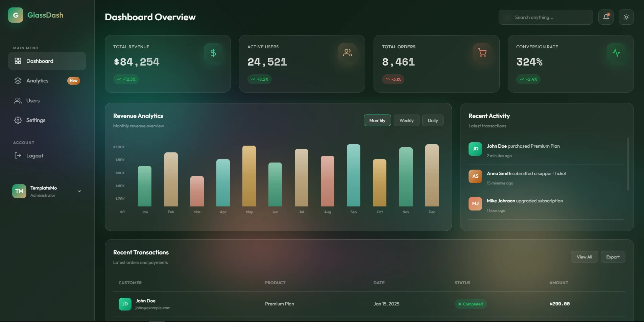644x322 pixels.
Task: Switch chart to Monthly view
Action: [377, 120]
